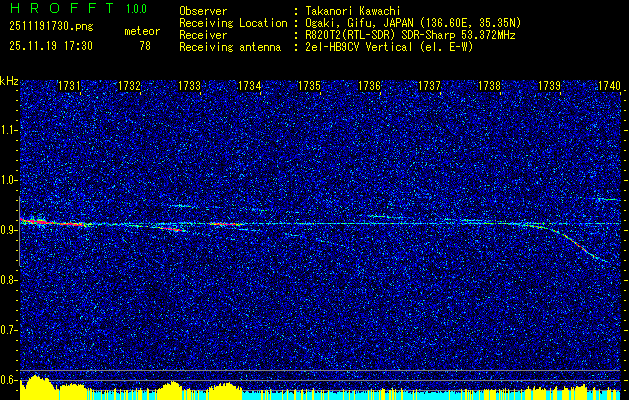Click the version number 1.0.0
Screen dimensions: 629x400
(136, 8)
